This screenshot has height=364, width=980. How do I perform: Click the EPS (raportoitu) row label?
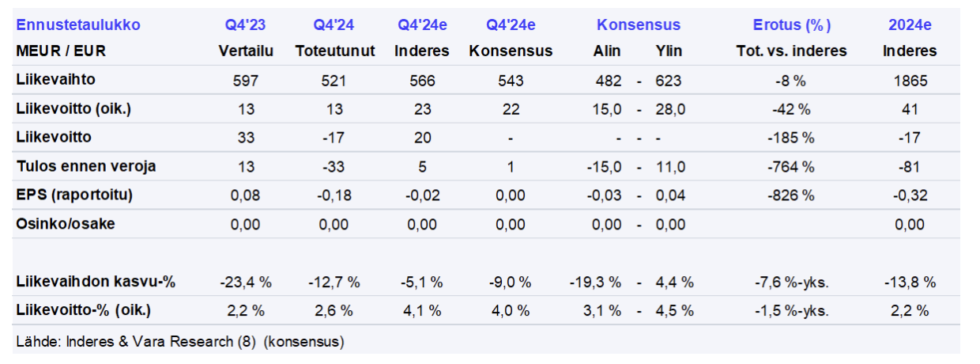[x=73, y=195]
